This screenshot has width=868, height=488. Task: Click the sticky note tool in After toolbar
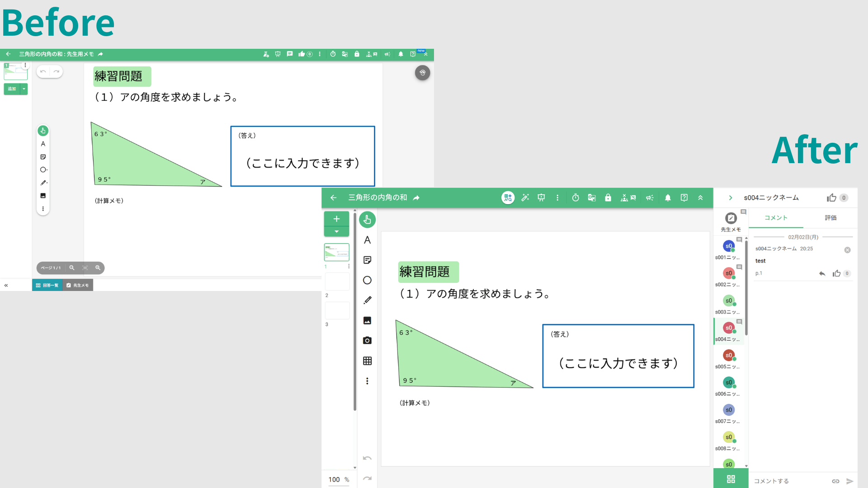367,260
